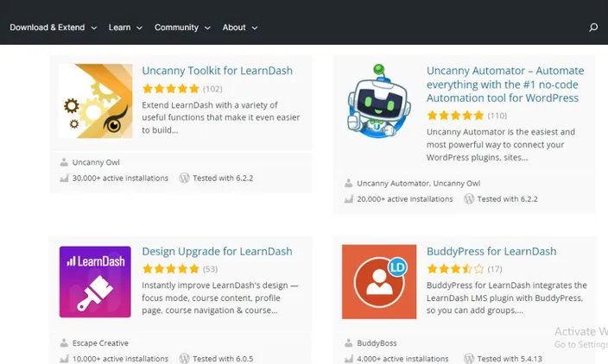Expand chevron next to Learn

click(x=139, y=28)
